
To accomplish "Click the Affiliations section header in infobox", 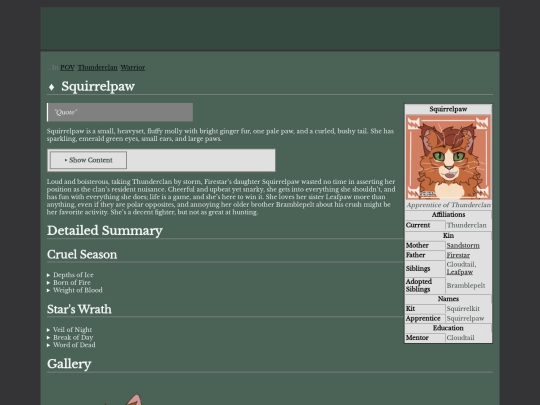I will [x=448, y=215].
